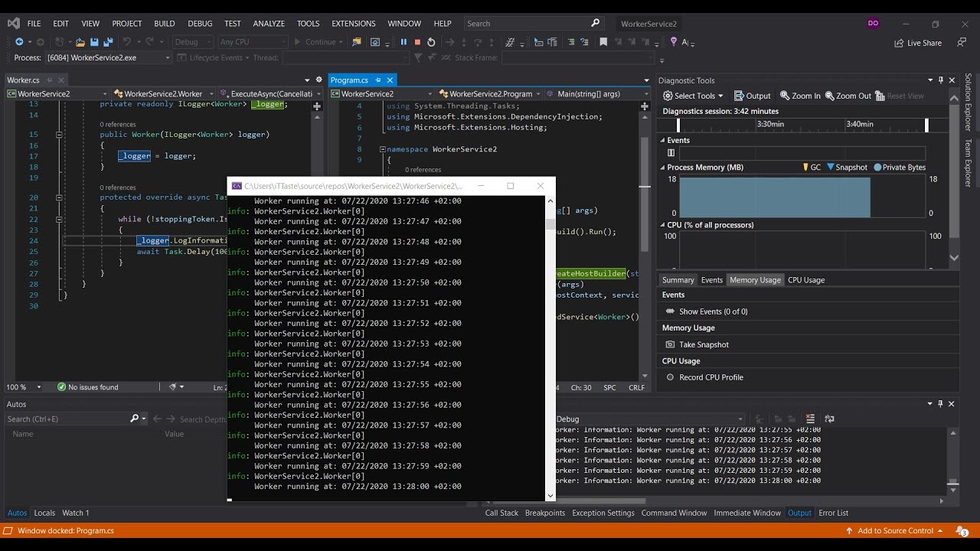The width and height of the screenshot is (980, 551).
Task: Restart debugging with the circular arrow icon
Action: coord(431,42)
